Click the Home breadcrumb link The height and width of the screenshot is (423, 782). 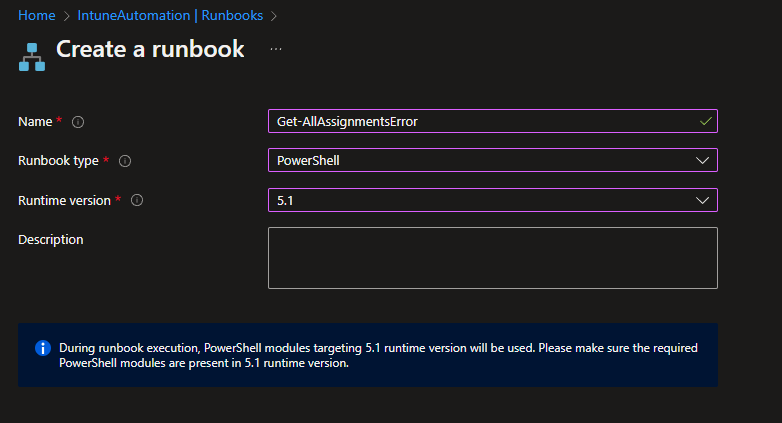36,15
